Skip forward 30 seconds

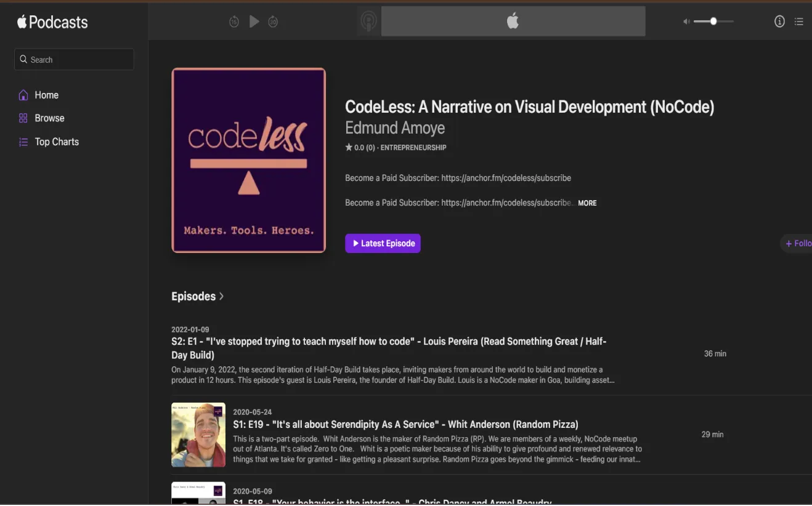pos(273,22)
